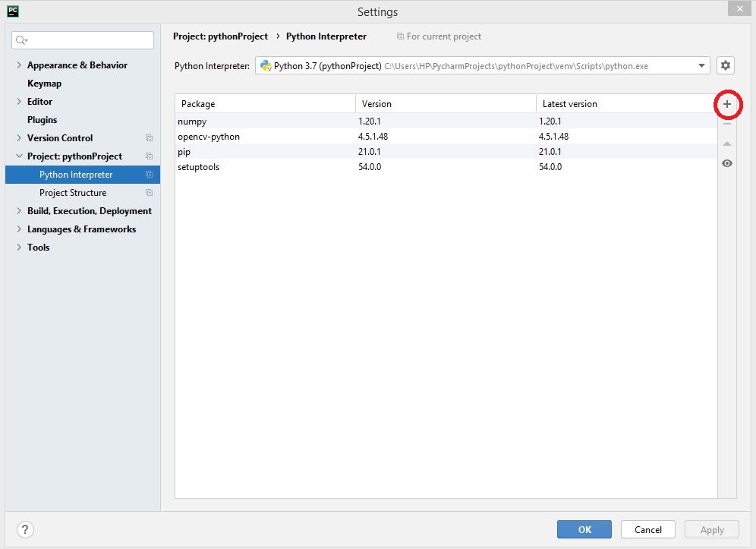This screenshot has height=549, width=756.
Task: Click the Upgrade package arrow icon
Action: [726, 143]
